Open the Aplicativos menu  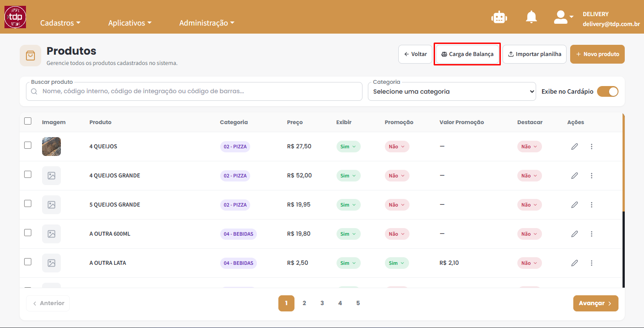[130, 23]
